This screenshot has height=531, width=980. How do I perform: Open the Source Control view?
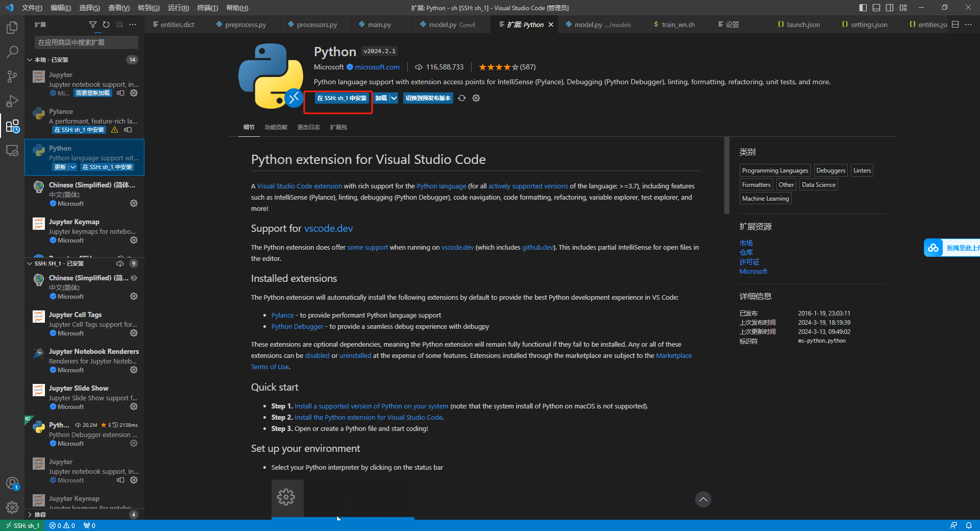coord(12,76)
